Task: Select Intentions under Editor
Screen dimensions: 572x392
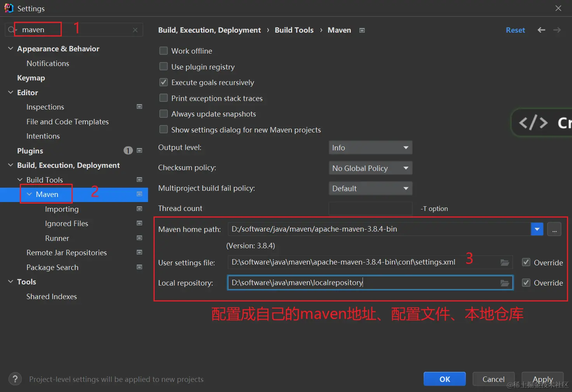Action: (43, 136)
